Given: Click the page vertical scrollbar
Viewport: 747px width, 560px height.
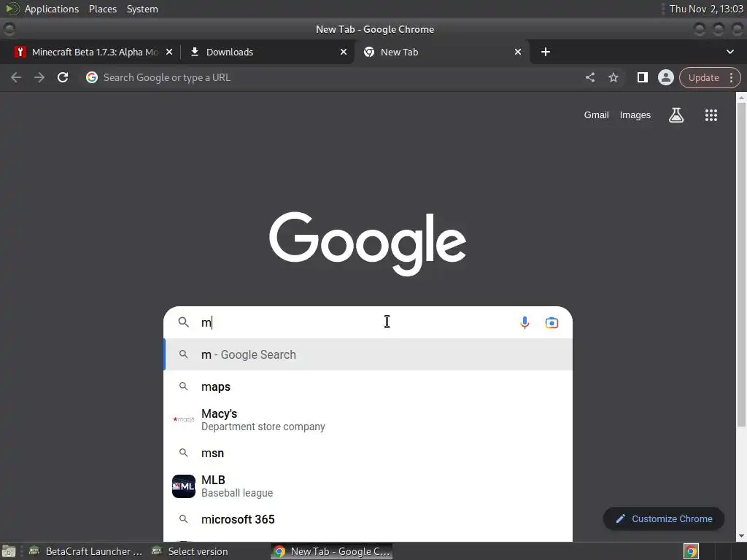Looking at the screenshot, I should (x=741, y=264).
